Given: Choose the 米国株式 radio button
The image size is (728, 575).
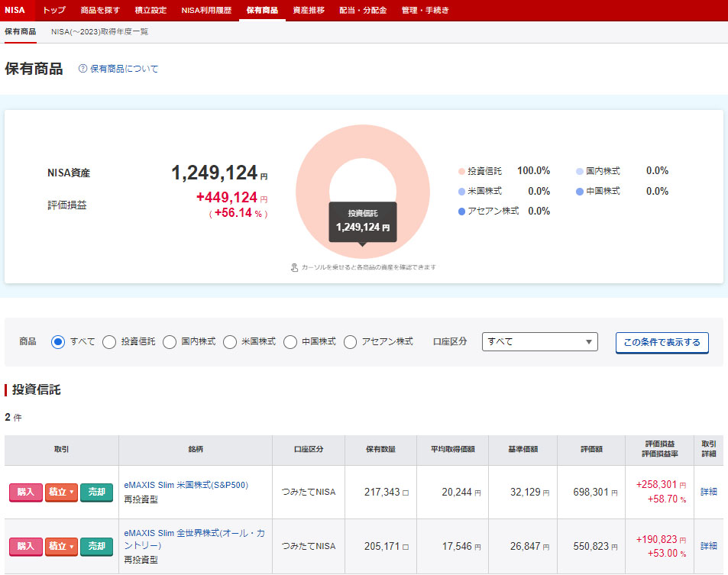Looking at the screenshot, I should [230, 342].
